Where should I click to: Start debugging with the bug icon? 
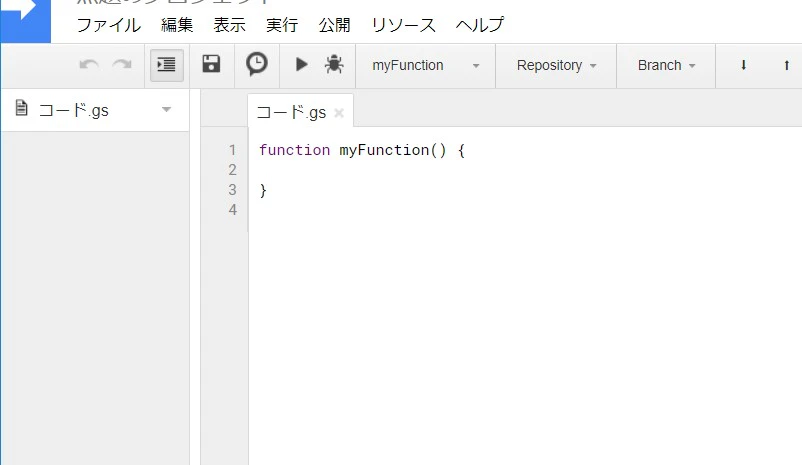pos(334,64)
